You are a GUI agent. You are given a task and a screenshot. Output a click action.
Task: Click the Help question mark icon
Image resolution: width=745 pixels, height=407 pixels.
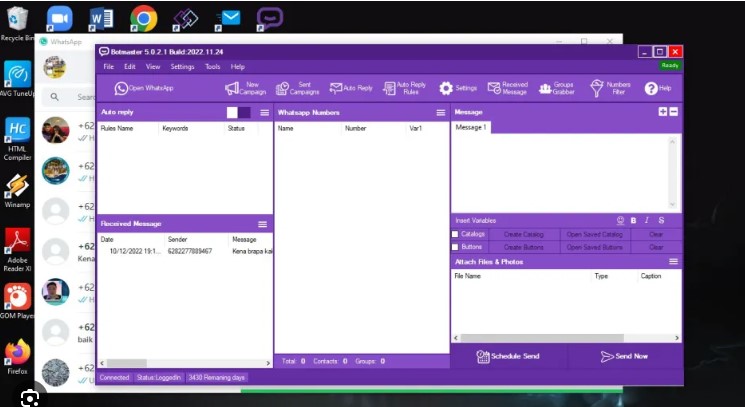coord(651,88)
